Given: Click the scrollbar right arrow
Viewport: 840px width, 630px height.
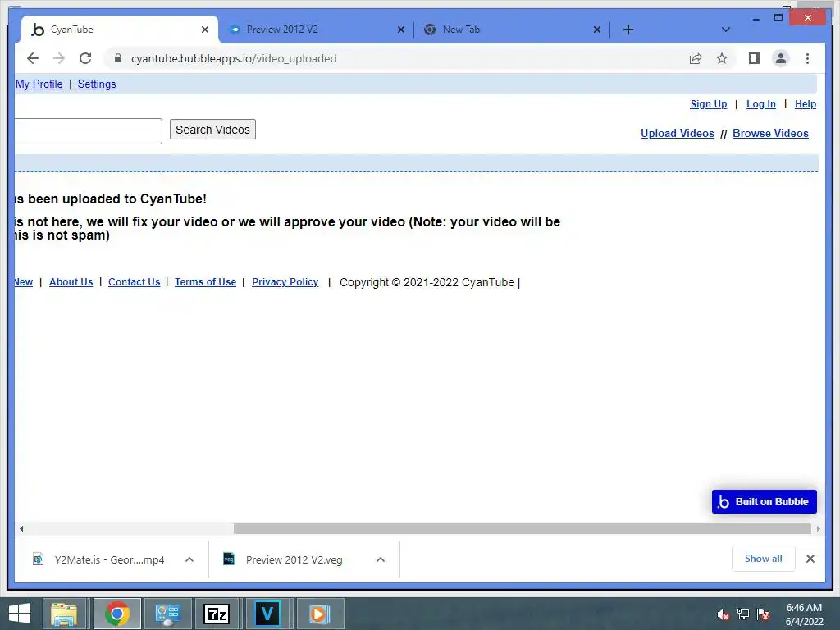Looking at the screenshot, I should click(818, 529).
